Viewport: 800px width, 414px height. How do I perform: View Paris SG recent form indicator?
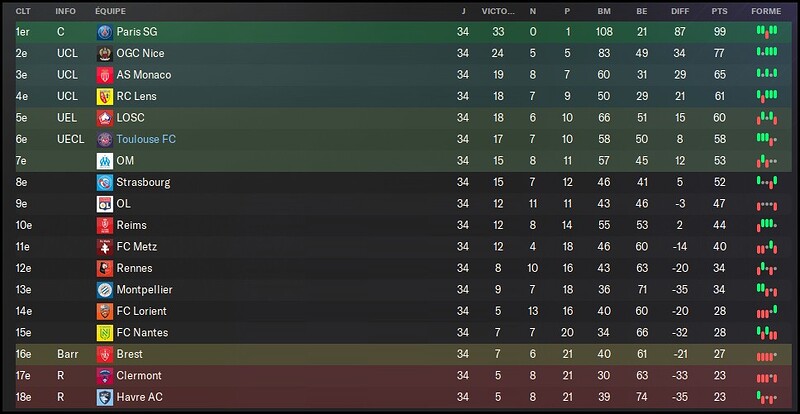(x=767, y=32)
